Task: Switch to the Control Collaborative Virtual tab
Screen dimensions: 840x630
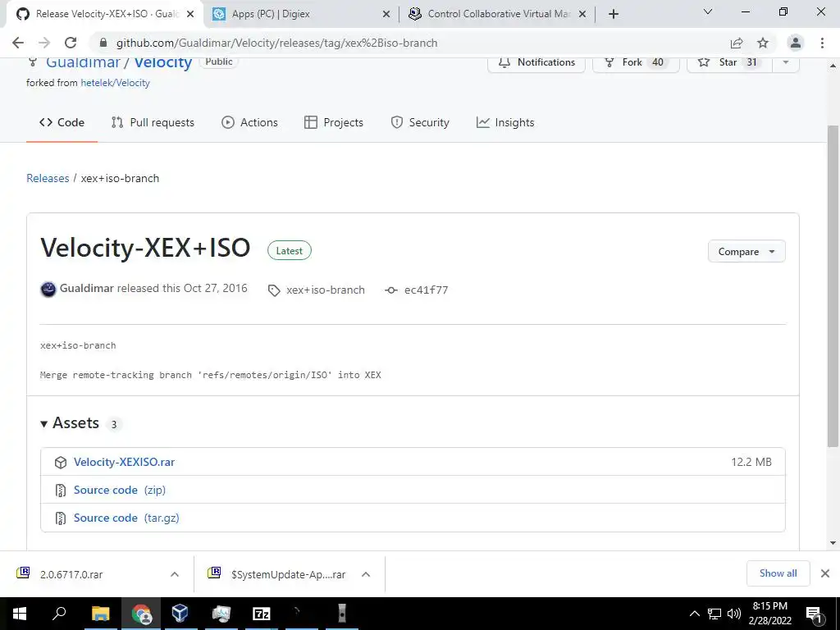Action: tap(498, 14)
